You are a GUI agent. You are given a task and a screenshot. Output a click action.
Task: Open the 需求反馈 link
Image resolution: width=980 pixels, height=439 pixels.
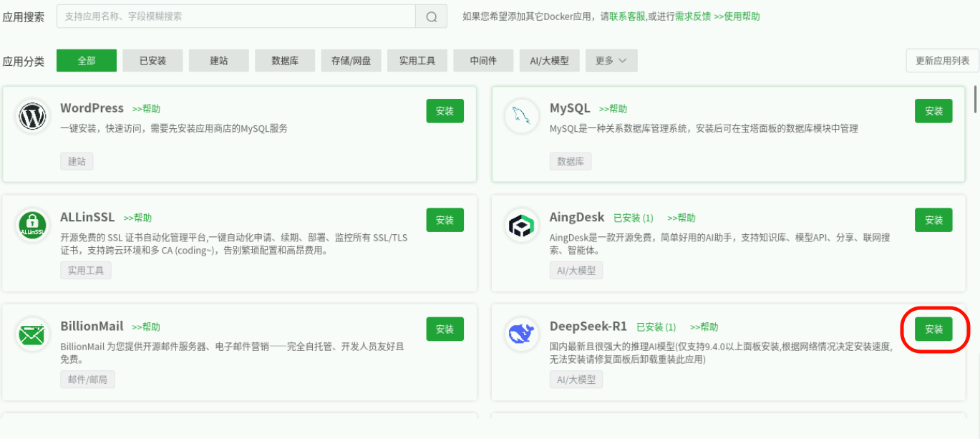pos(693,16)
